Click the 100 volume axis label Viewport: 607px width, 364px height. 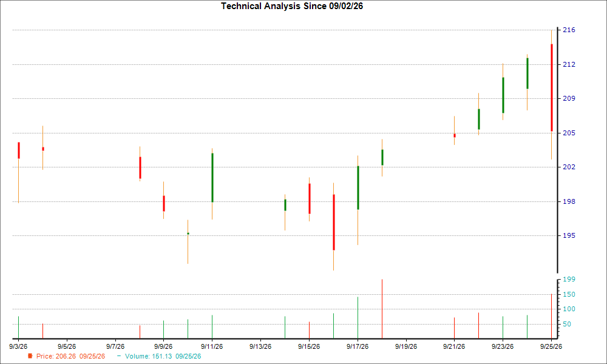569,309
